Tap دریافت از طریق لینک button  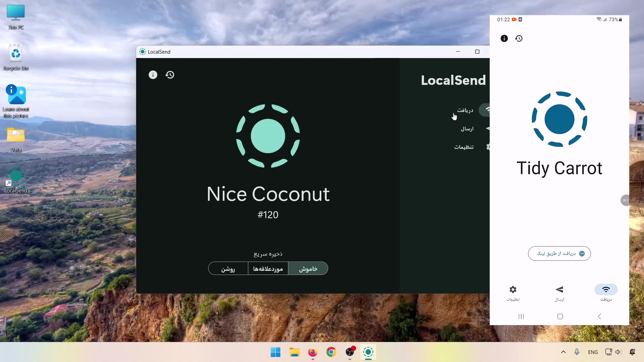559,253
